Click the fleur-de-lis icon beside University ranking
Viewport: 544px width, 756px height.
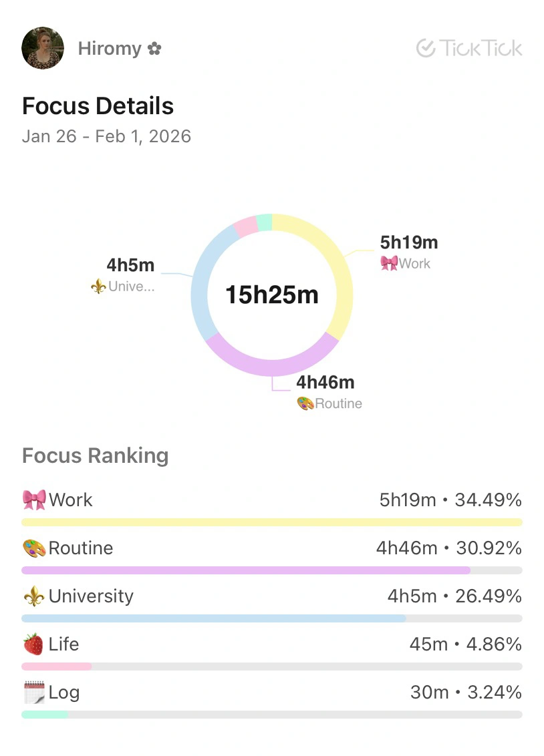34,596
